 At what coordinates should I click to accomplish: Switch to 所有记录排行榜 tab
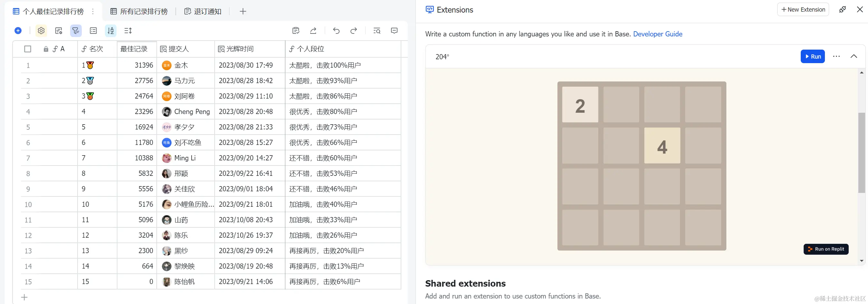click(139, 12)
